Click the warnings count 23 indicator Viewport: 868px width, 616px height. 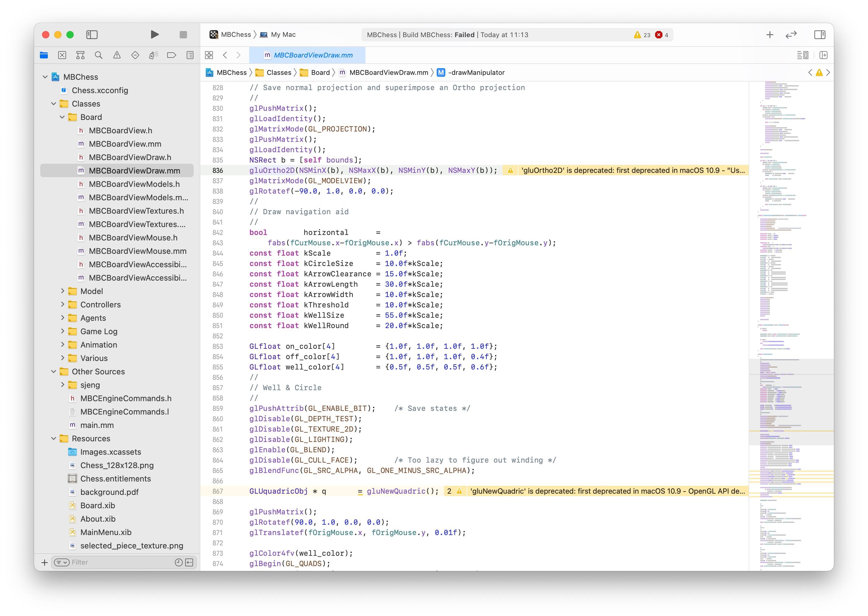(x=642, y=35)
